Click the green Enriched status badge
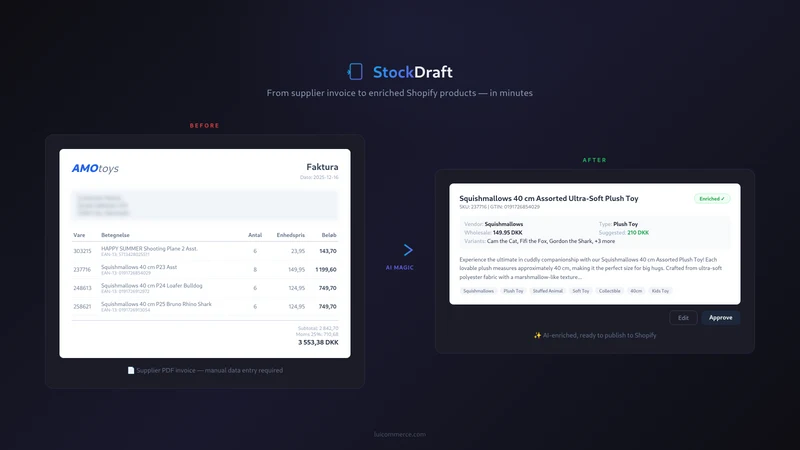Viewport: 800px width, 450px height. tap(712, 198)
